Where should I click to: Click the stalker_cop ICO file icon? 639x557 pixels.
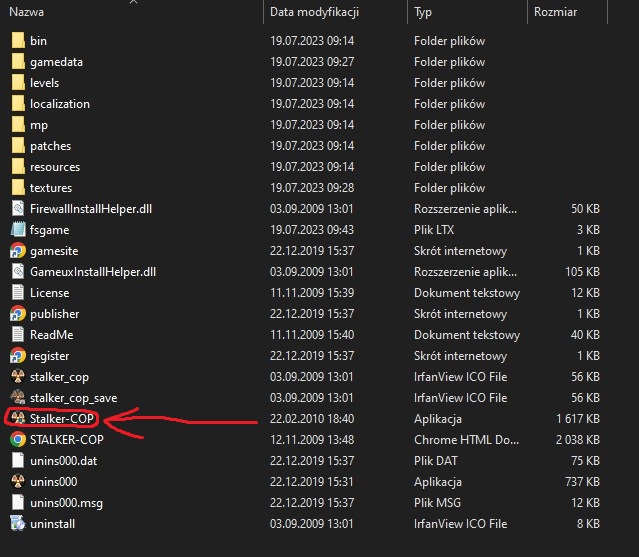18,376
